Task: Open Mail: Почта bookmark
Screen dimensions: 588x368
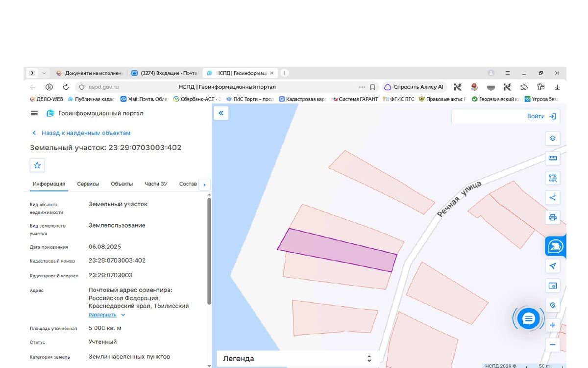Action: [x=144, y=99]
